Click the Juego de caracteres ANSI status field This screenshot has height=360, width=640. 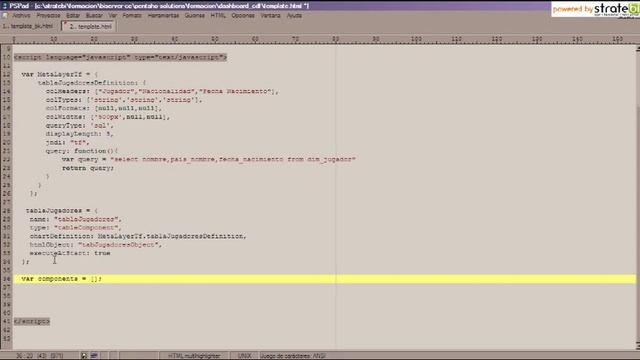click(293, 356)
